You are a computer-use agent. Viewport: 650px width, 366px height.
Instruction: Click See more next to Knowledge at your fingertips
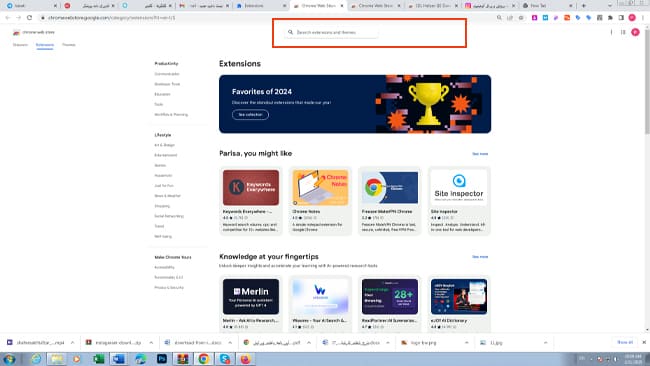coord(480,257)
